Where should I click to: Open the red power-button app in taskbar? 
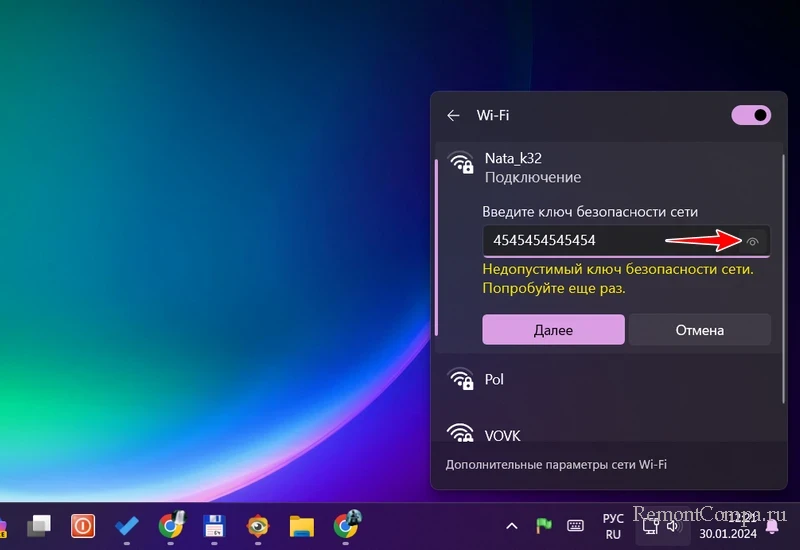tap(83, 526)
